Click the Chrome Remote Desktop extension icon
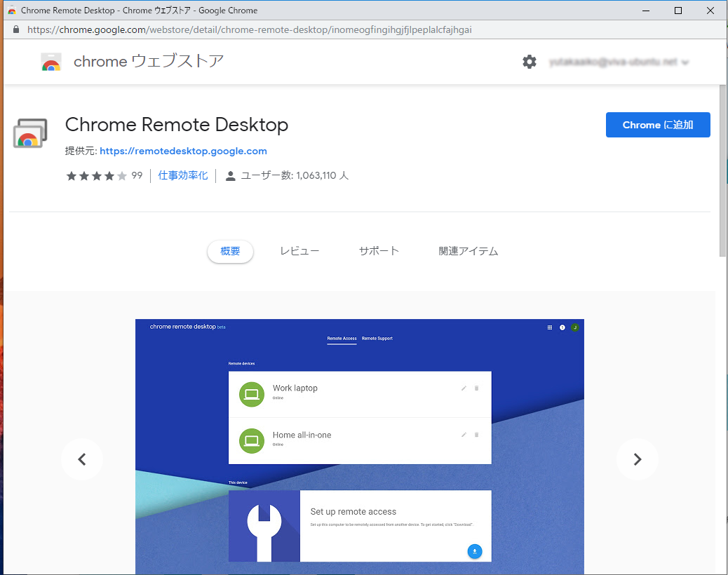Screen dimensions: 728x575 [x=30, y=133]
